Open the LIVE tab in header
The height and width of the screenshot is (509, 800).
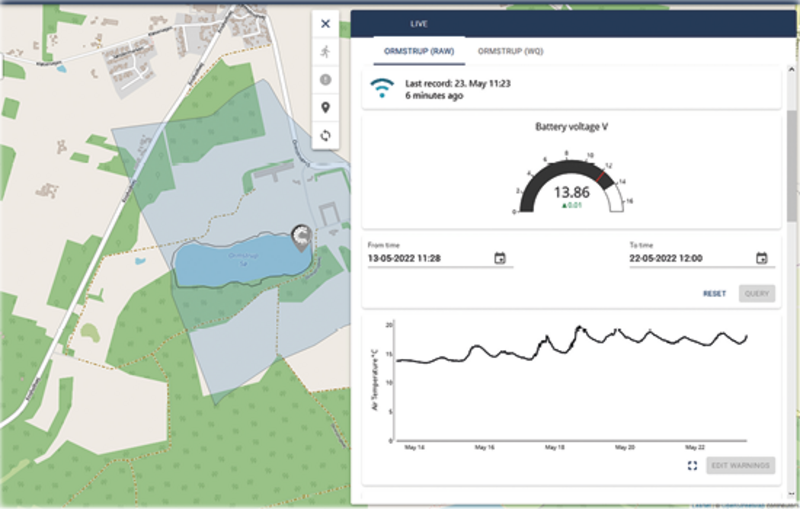pyautogui.click(x=420, y=23)
